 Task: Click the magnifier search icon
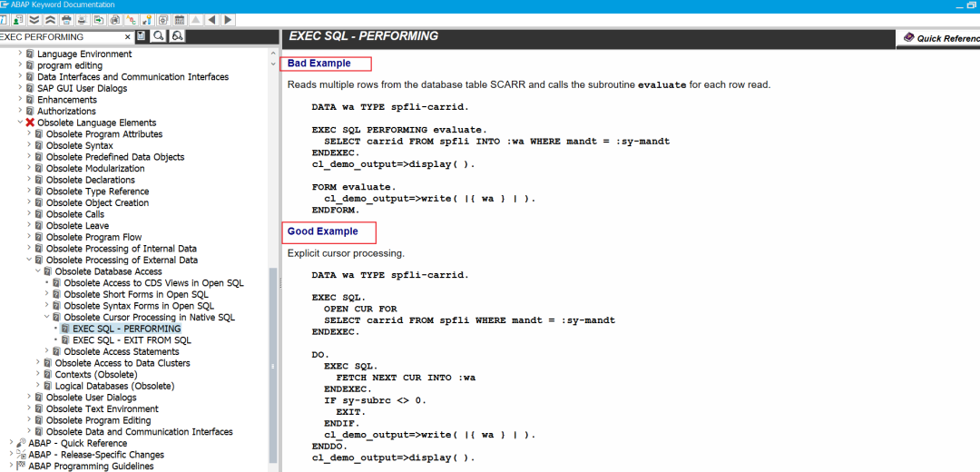(x=158, y=36)
